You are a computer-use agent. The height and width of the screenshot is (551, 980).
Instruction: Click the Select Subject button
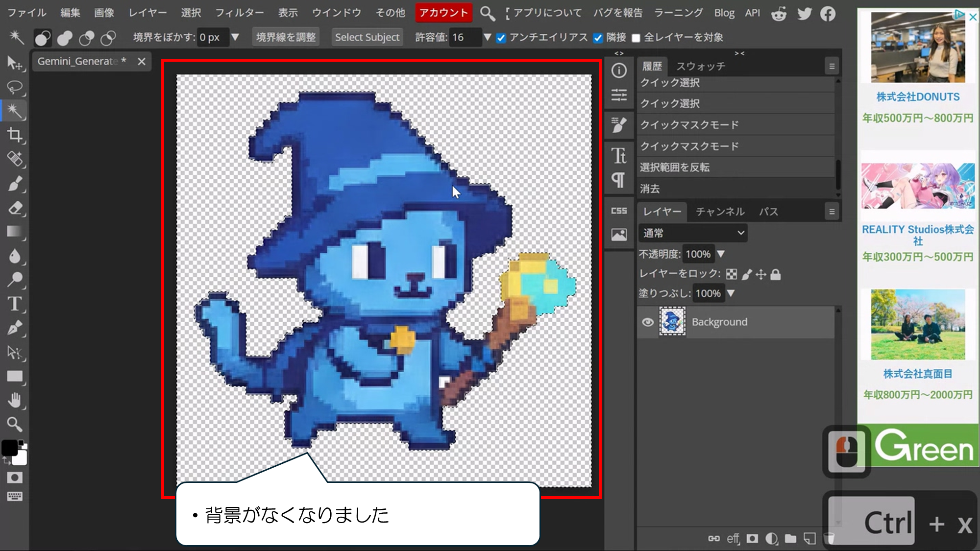coord(367,37)
